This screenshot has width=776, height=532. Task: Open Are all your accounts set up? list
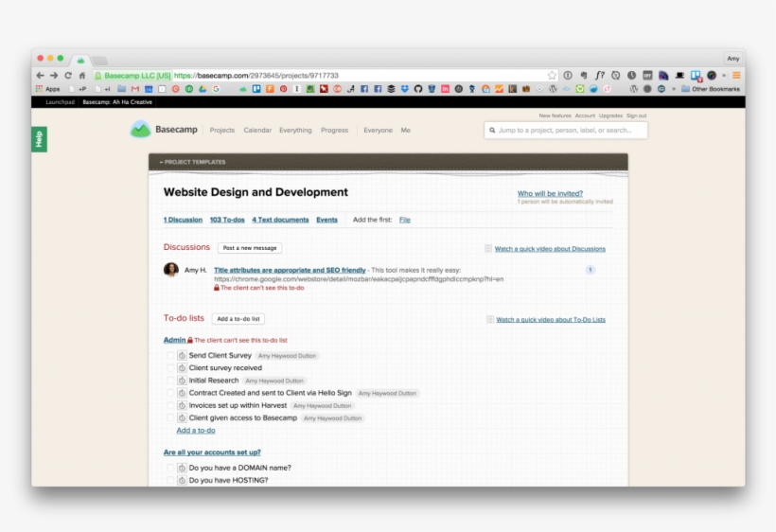pyautogui.click(x=212, y=452)
